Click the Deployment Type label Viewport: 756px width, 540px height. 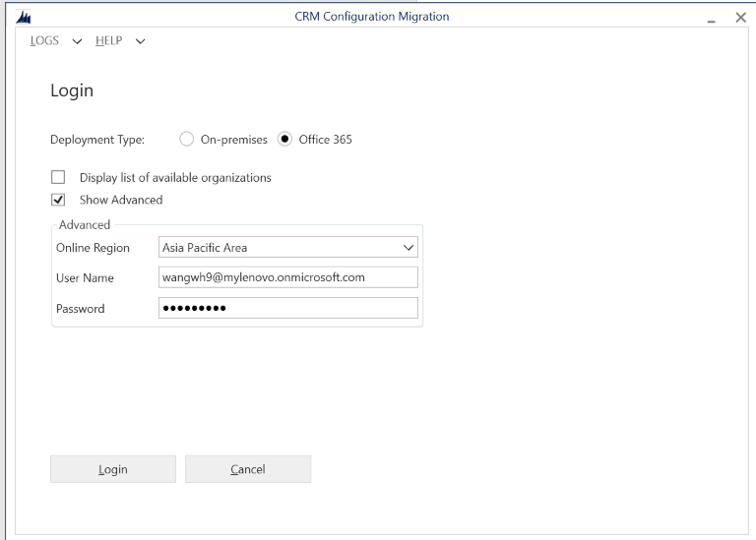[97, 140]
